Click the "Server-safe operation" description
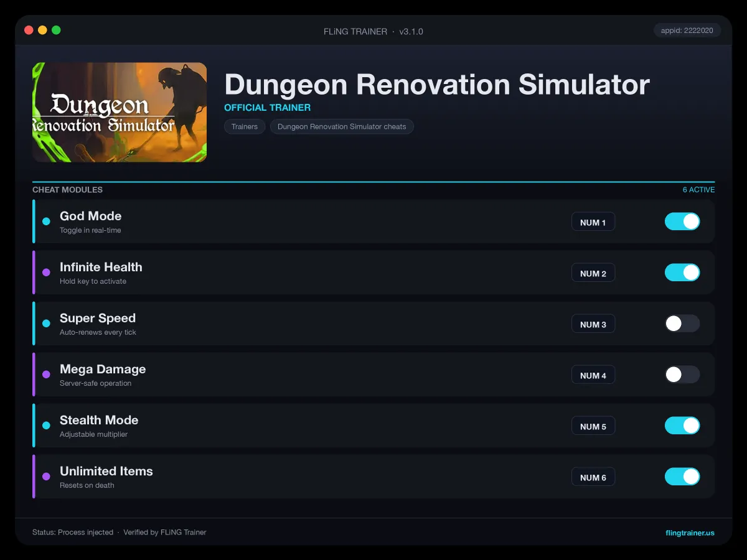 coord(95,383)
